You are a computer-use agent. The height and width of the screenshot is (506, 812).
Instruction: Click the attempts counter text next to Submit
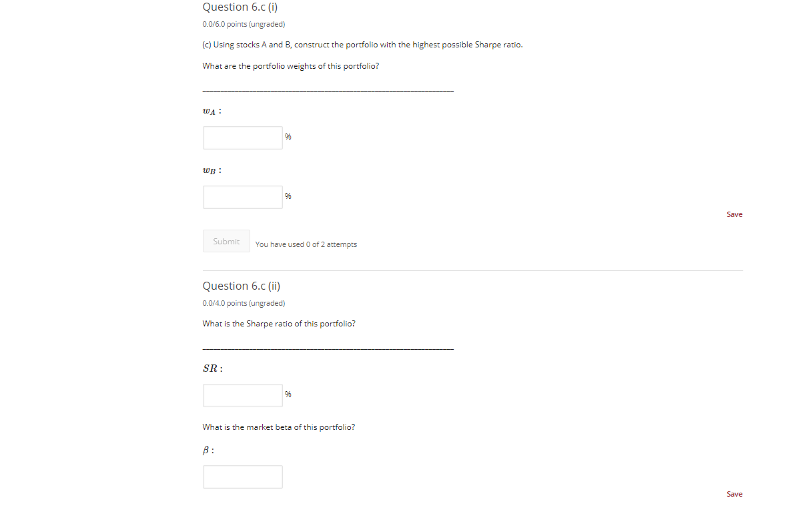[306, 244]
